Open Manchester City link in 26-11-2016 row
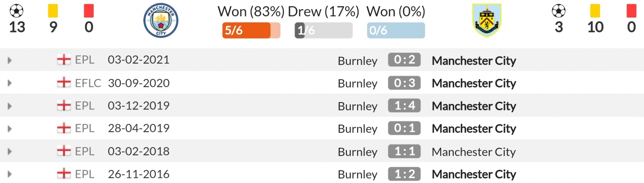 pos(474,174)
